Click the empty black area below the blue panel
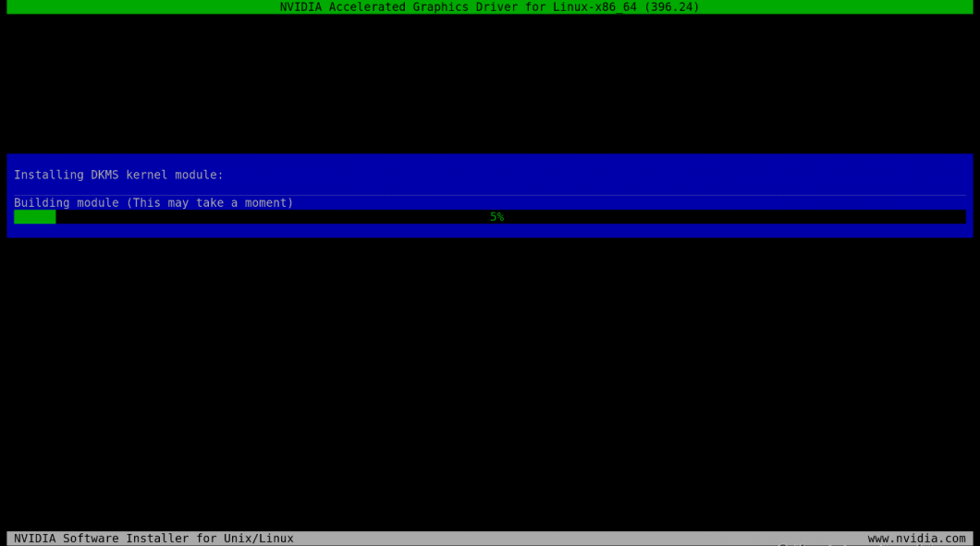Image resolution: width=980 pixels, height=546 pixels. pos(490,379)
